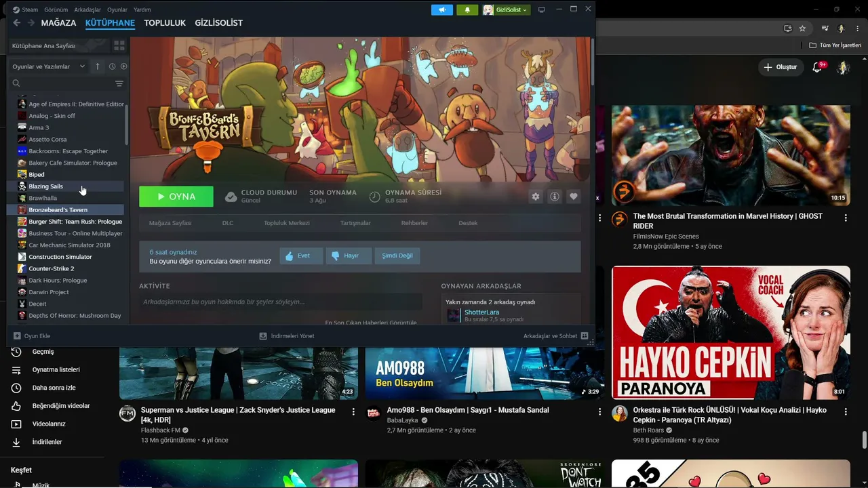Click YouTube Oluştur button
868x488 pixels.
(x=780, y=67)
